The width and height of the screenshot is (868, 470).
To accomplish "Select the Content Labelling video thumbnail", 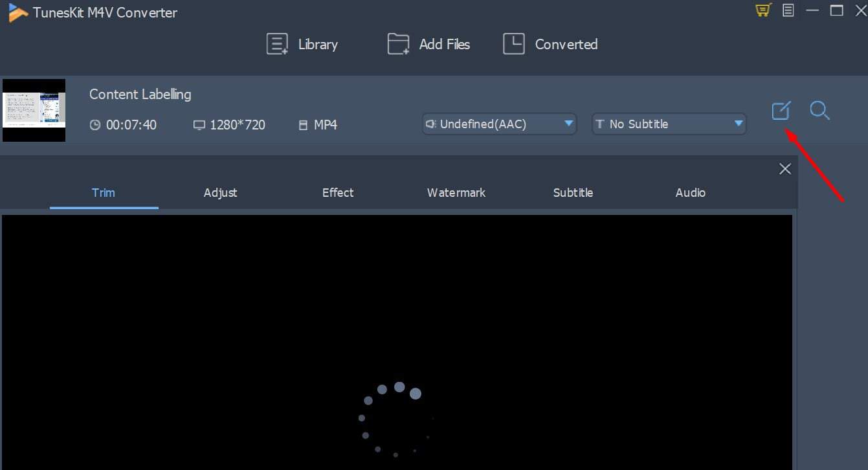I will 34,110.
